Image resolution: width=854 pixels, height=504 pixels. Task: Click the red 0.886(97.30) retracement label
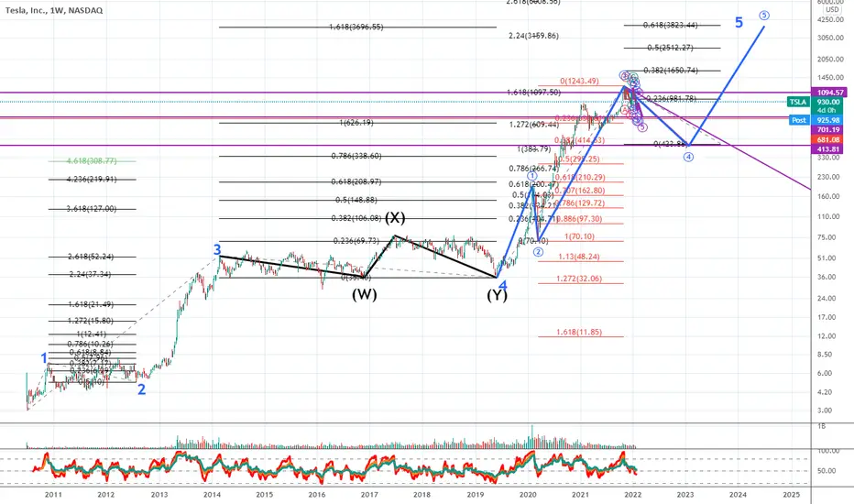(x=579, y=219)
